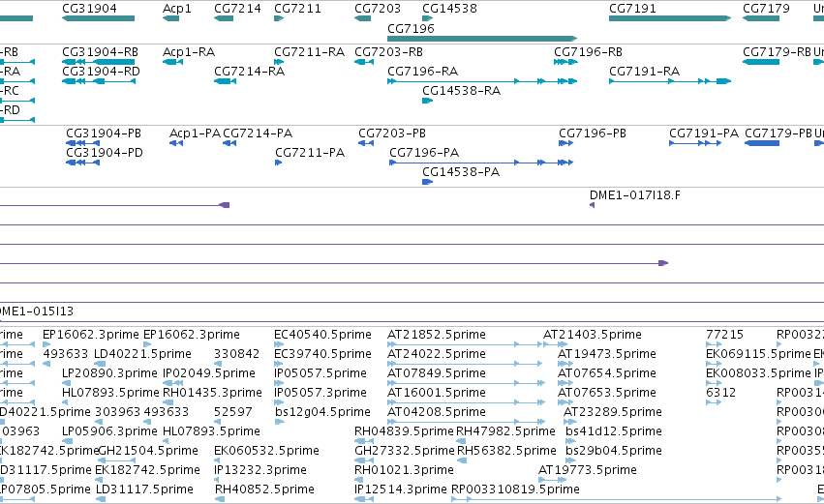Open EST AT21403.5prime
This screenshot has height=504, width=824.
[x=593, y=335]
